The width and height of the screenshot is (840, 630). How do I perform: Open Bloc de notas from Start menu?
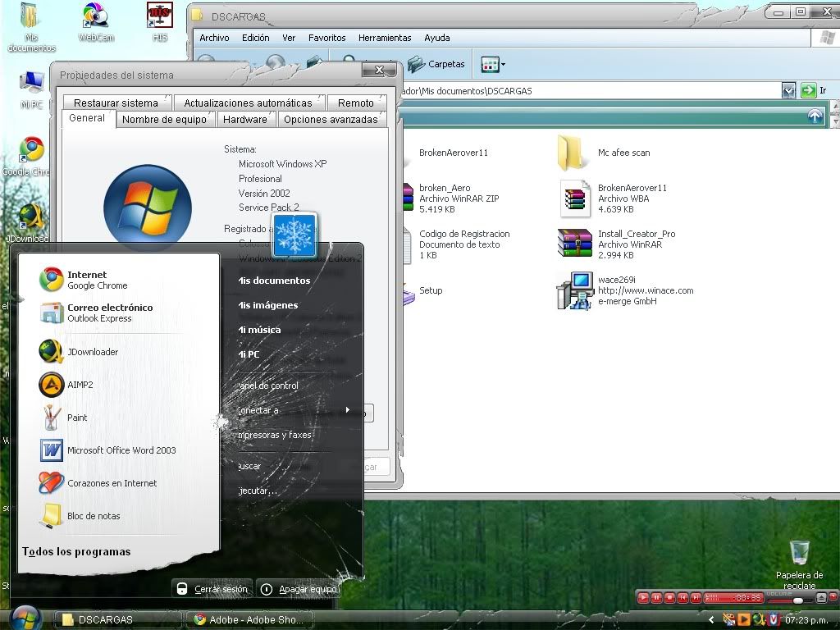pos(80,515)
